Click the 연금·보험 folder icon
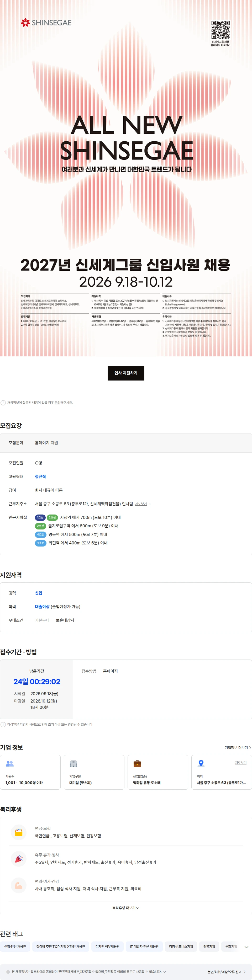 [x=19, y=832]
